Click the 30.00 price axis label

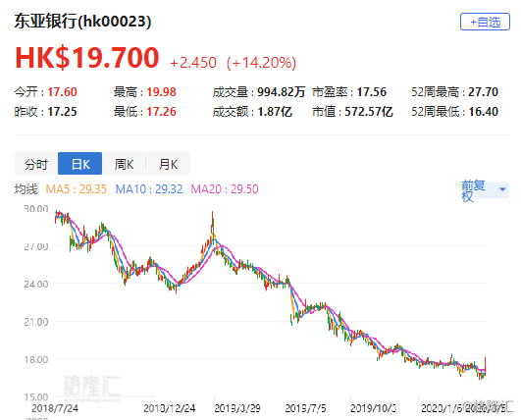36,209
